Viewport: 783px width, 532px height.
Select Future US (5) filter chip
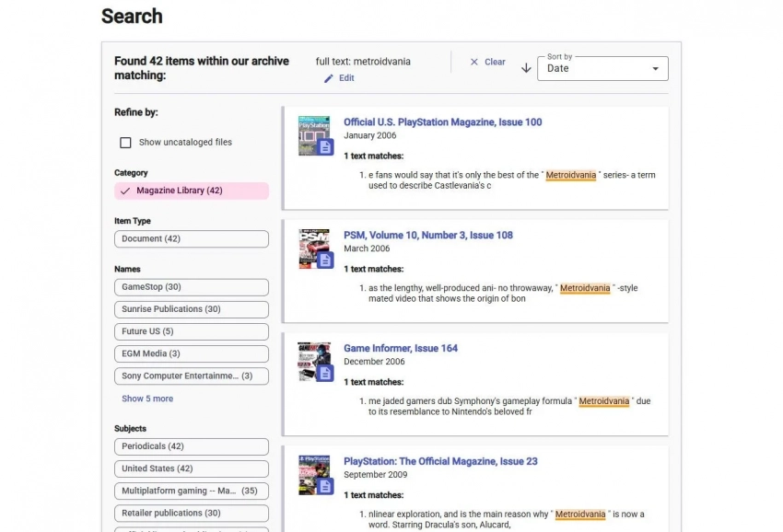point(191,331)
